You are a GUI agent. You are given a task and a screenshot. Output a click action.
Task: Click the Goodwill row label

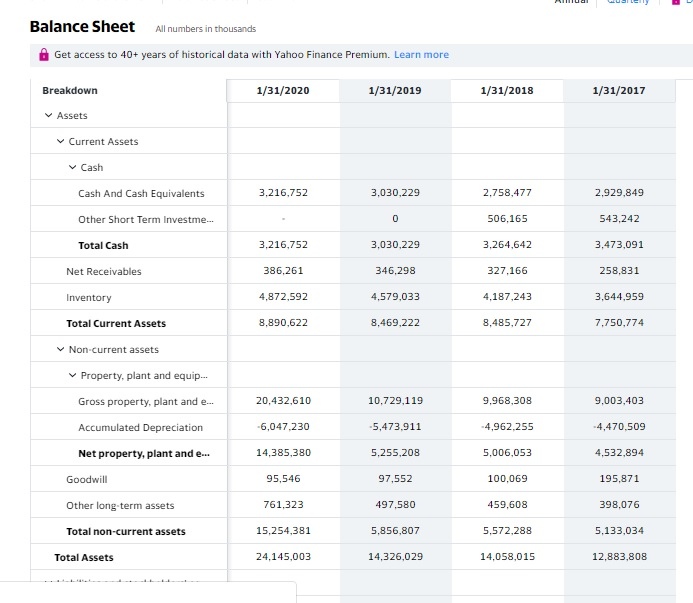pos(87,480)
